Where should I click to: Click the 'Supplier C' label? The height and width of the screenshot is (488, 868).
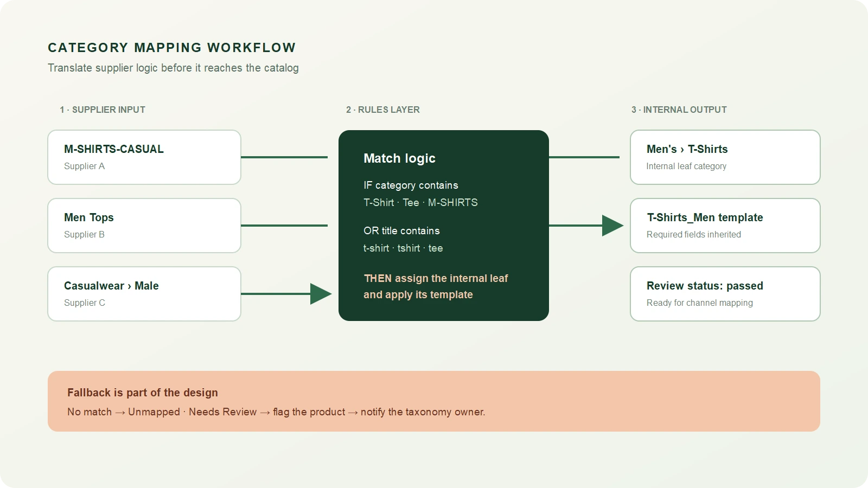click(85, 303)
